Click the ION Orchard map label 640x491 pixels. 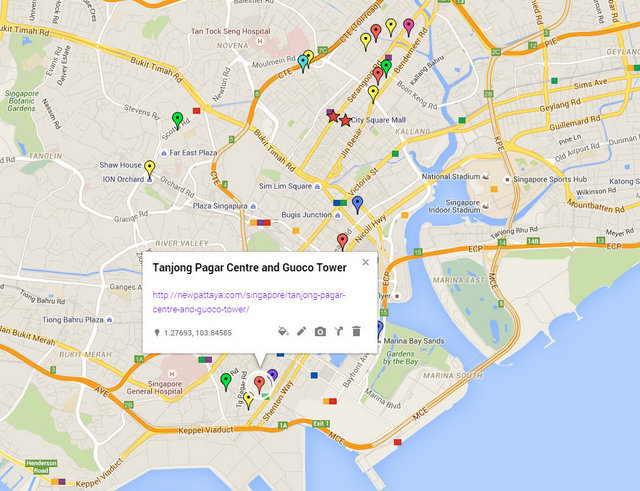(123, 179)
